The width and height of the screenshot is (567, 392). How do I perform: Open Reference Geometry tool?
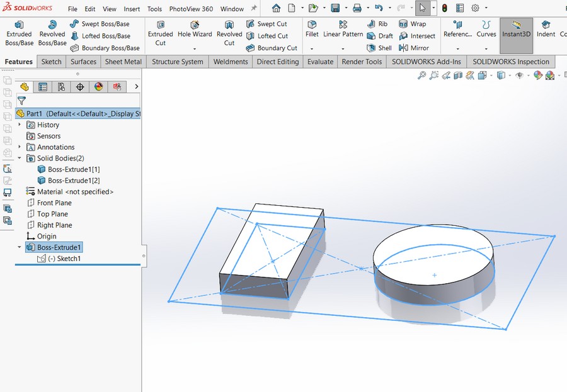[x=458, y=30]
